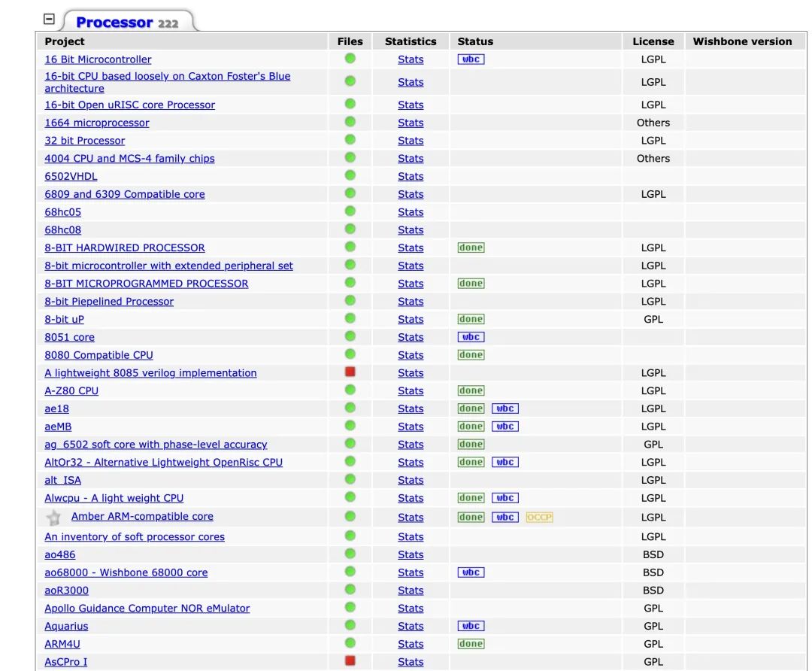Click the OCCP badge for Amber ARM-compatible core
This screenshot has width=812, height=671.
[539, 517]
